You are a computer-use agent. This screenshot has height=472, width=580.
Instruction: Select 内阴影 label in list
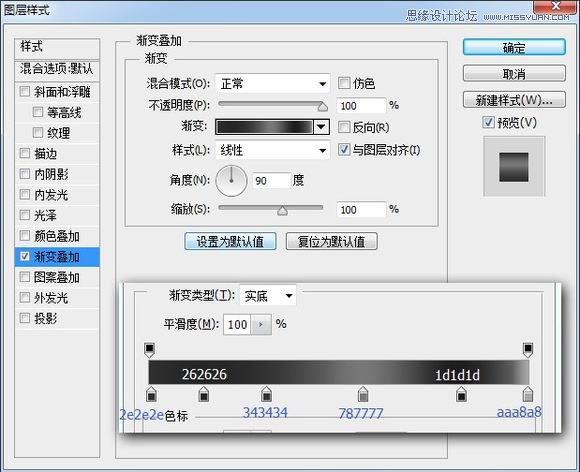tap(51, 174)
